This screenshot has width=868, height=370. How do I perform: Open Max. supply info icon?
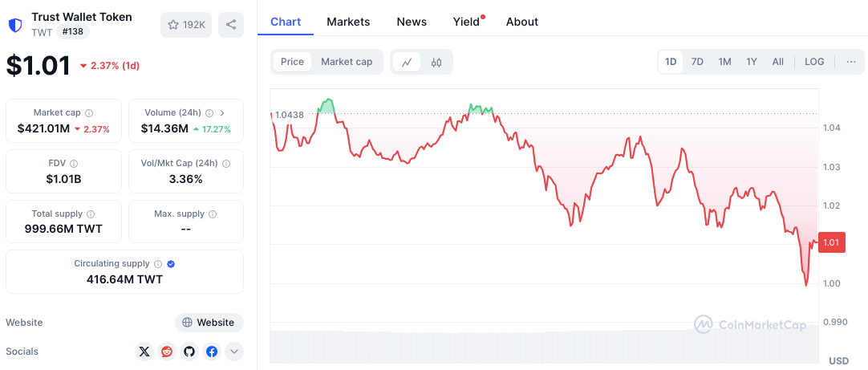213,213
